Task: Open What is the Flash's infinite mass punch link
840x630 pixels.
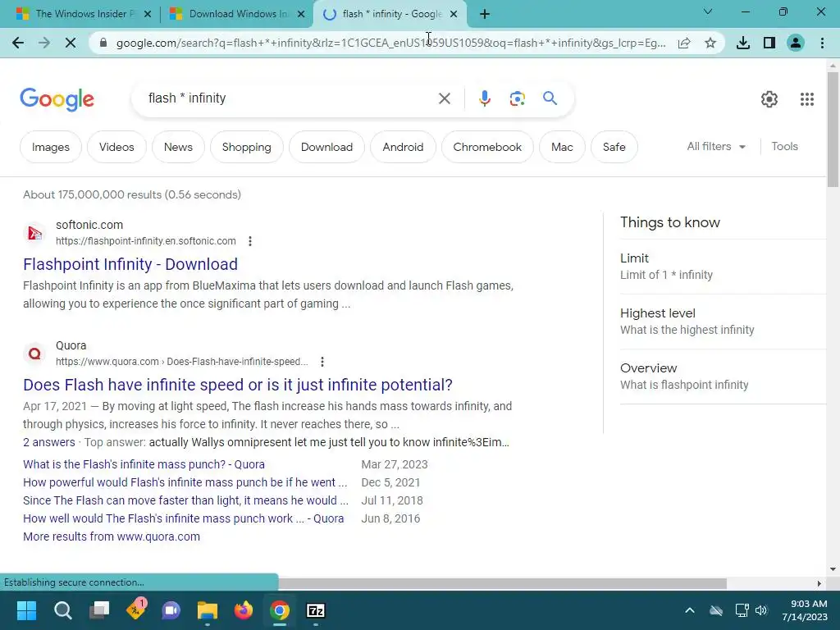Action: tap(144, 464)
